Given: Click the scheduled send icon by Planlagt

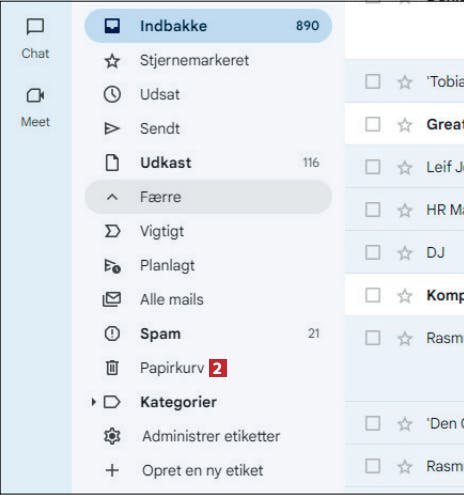Looking at the screenshot, I should pyautogui.click(x=112, y=266).
